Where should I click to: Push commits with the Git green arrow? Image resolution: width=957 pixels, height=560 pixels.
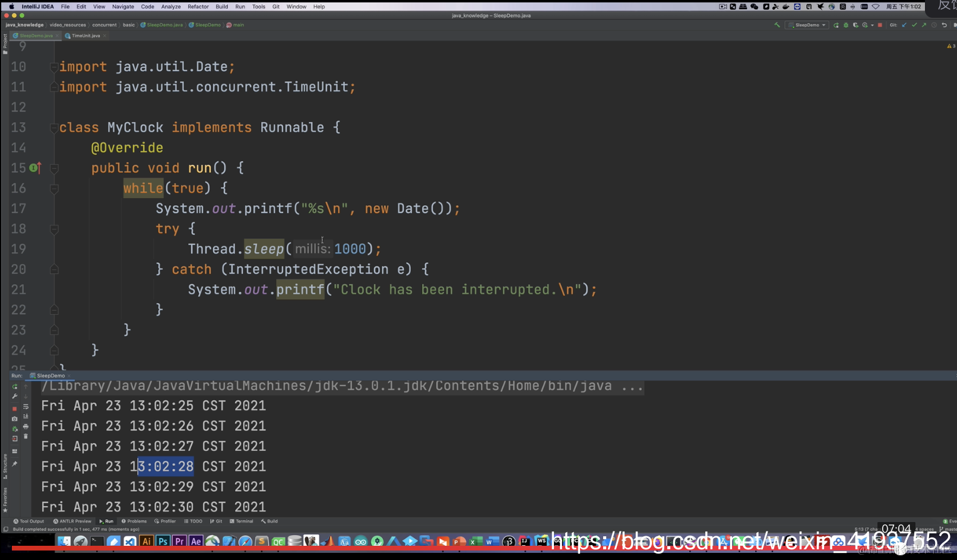tap(924, 25)
